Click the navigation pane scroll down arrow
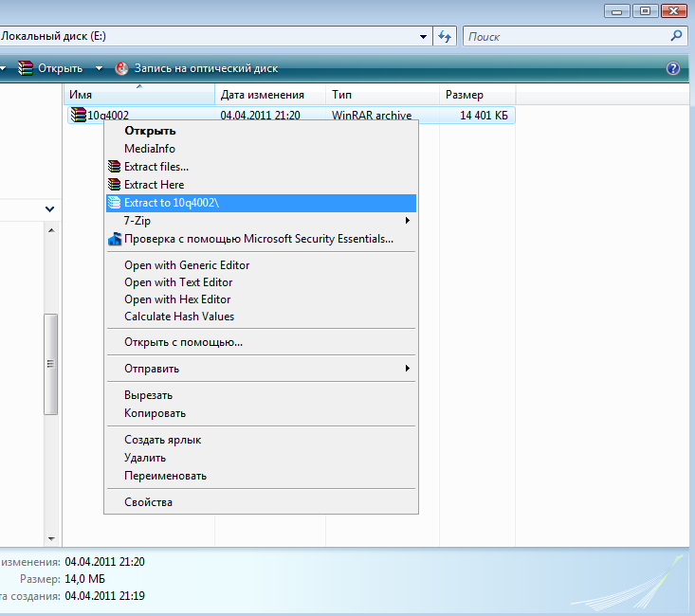695x616 pixels. pyautogui.click(x=51, y=539)
